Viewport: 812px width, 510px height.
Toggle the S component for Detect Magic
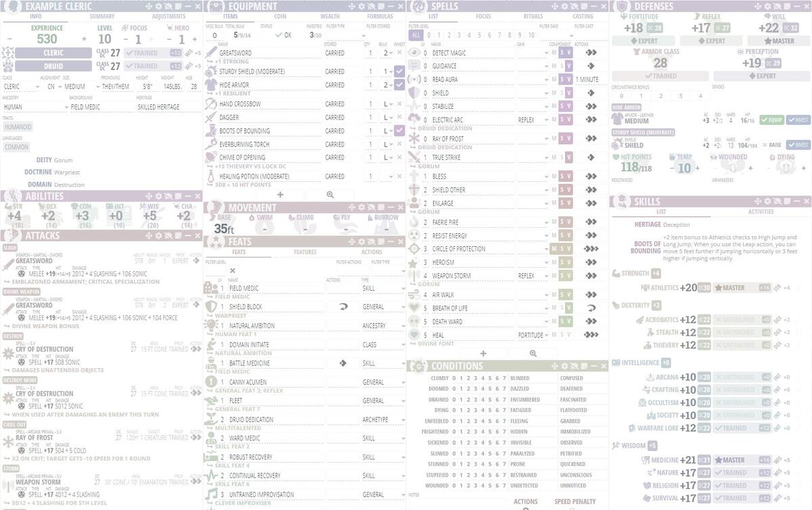coord(562,53)
